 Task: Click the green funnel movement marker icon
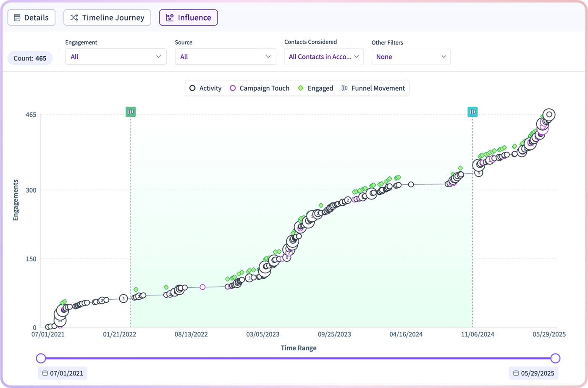pos(131,112)
